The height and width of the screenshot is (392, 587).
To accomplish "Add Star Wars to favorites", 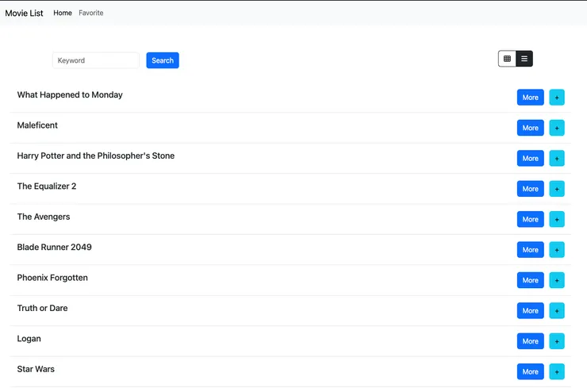I will coord(557,372).
